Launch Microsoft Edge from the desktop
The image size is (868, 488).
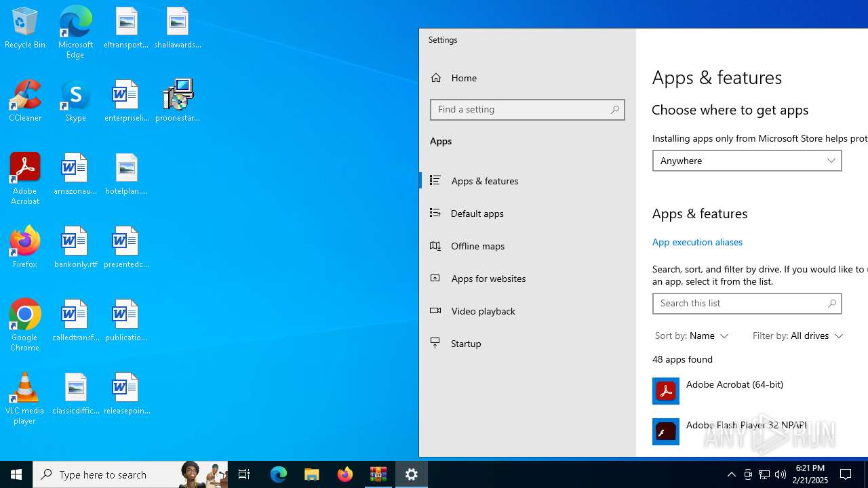click(x=75, y=32)
